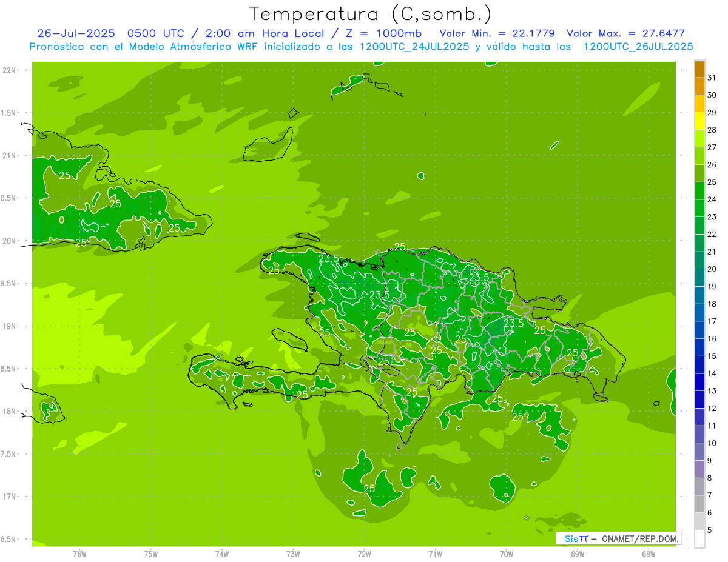Click the "73W" longitude axis label
Screen dimensions: 728x562
point(293,554)
